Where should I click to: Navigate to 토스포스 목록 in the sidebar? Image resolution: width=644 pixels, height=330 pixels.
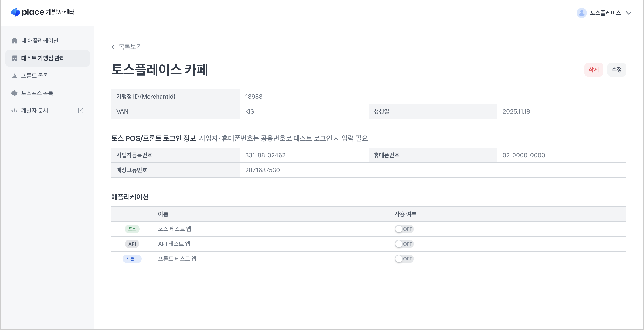click(37, 93)
